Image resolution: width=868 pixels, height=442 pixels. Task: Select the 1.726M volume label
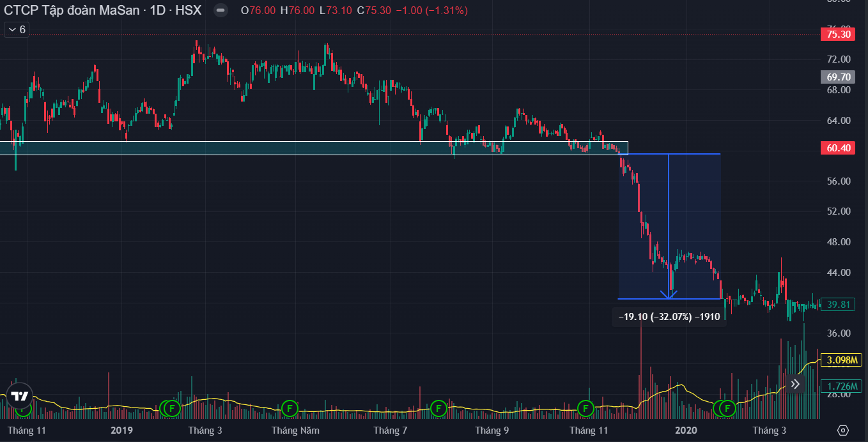point(842,386)
